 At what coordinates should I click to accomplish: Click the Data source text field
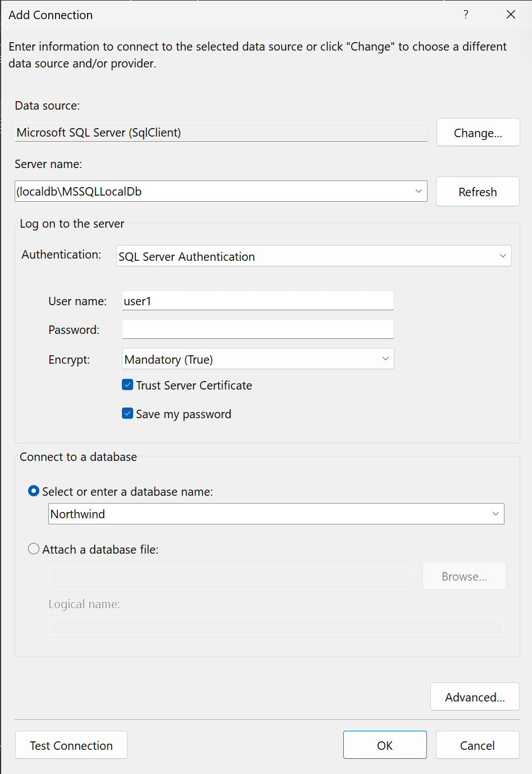(221, 132)
